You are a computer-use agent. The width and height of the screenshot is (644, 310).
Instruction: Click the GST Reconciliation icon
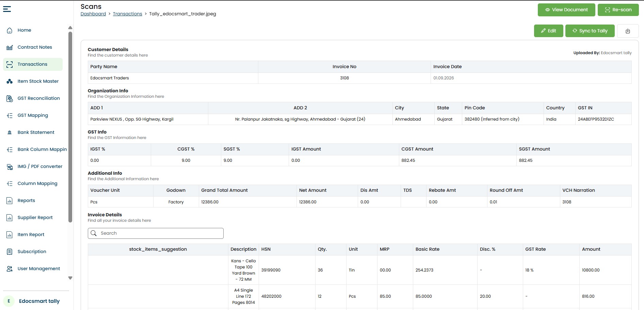[x=10, y=98]
